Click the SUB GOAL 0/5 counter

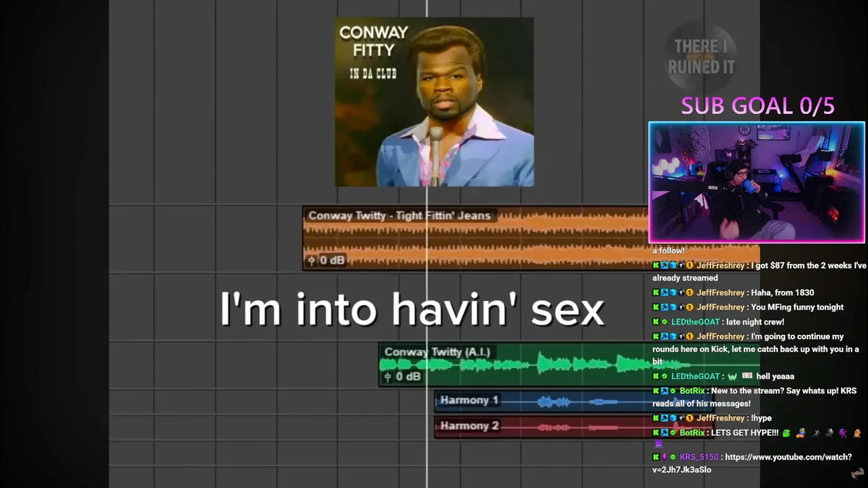757,106
